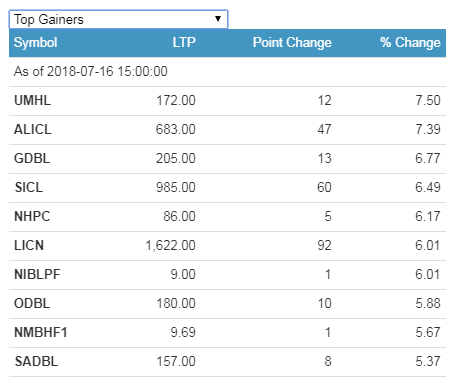Open the NMBHF1 stock symbol
This screenshot has width=459, height=378.
coord(41,332)
